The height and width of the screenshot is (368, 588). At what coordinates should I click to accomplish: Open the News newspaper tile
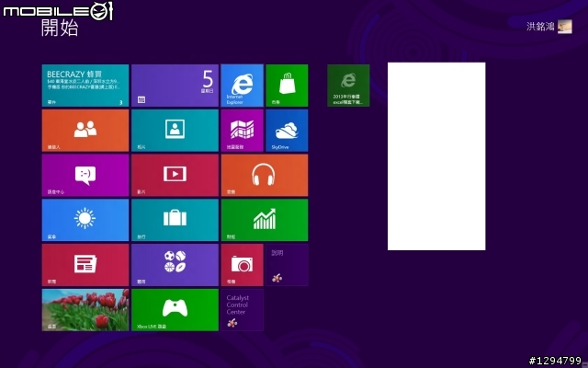pos(85,265)
